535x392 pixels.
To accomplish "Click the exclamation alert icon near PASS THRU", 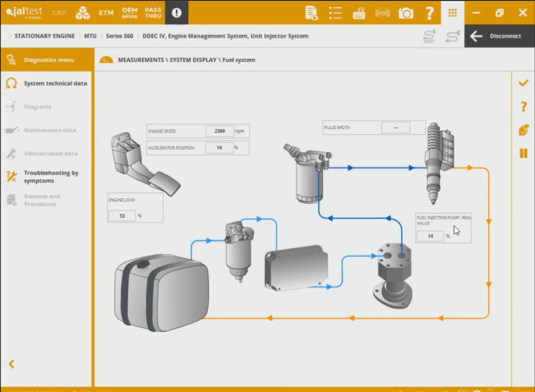I will pos(177,12).
